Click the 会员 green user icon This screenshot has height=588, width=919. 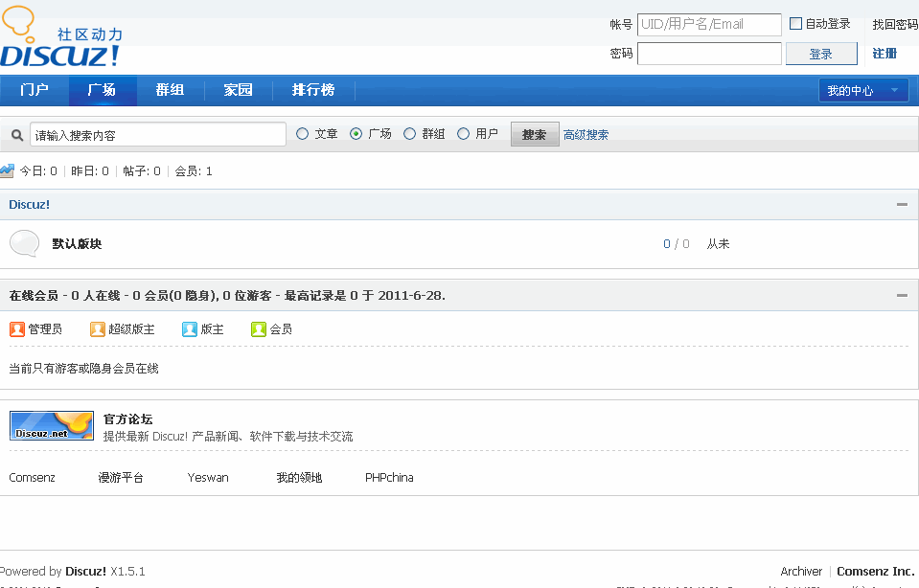pos(259,329)
